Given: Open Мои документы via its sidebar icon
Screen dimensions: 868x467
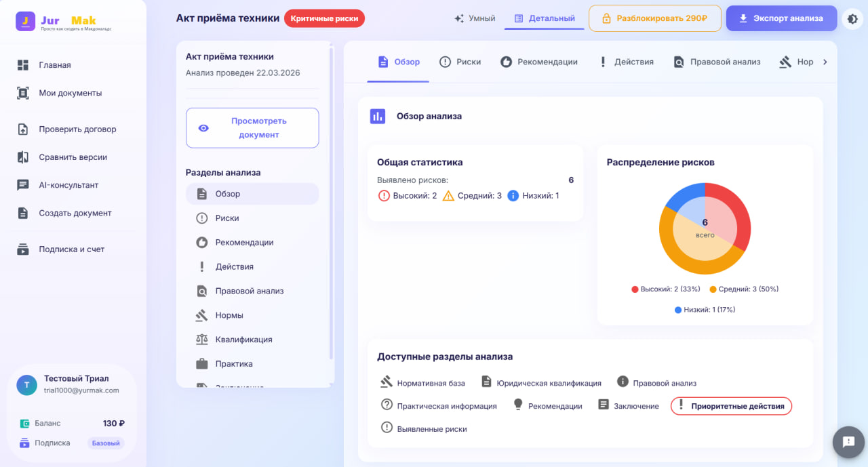Looking at the screenshot, I should point(23,94).
